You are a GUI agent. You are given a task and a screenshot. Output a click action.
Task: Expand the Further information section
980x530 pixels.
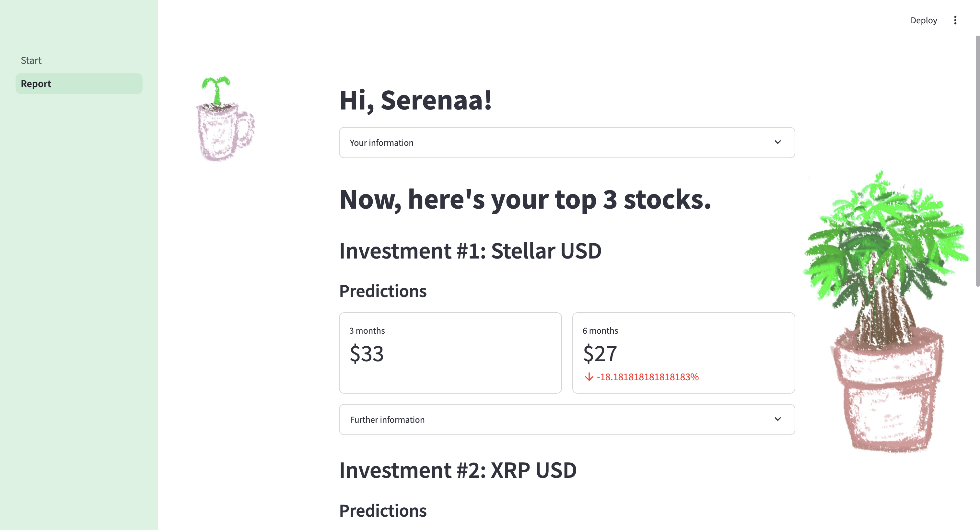click(387, 419)
